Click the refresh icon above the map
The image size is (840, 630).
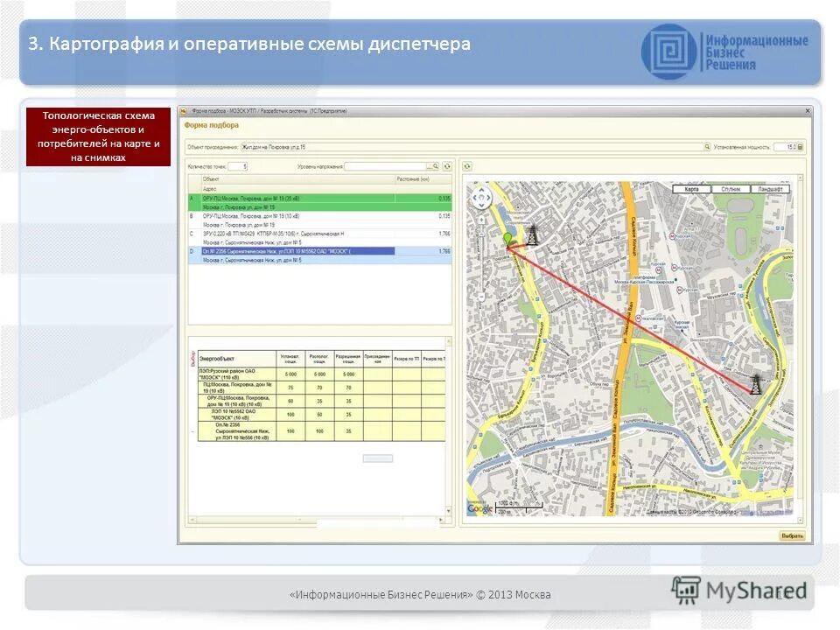[x=466, y=166]
